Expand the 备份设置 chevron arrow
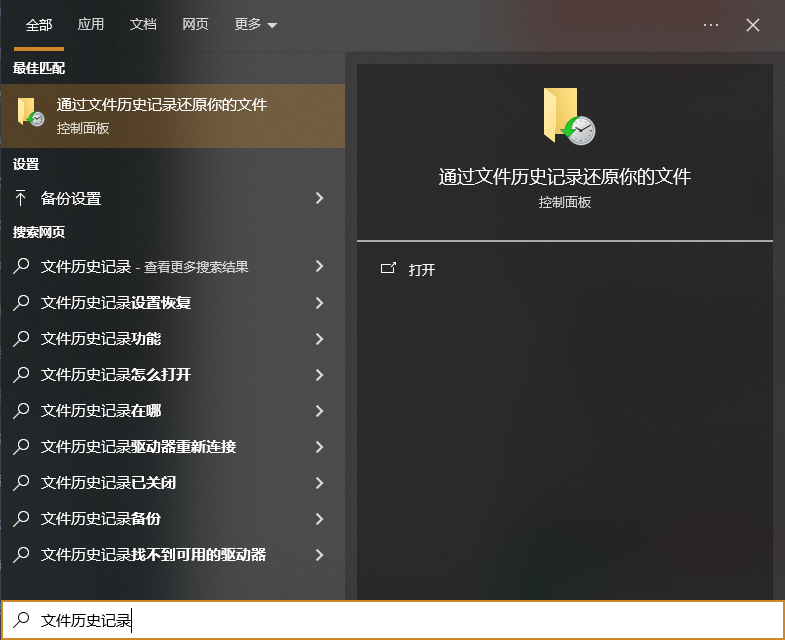The width and height of the screenshot is (785, 640). pyautogui.click(x=319, y=198)
